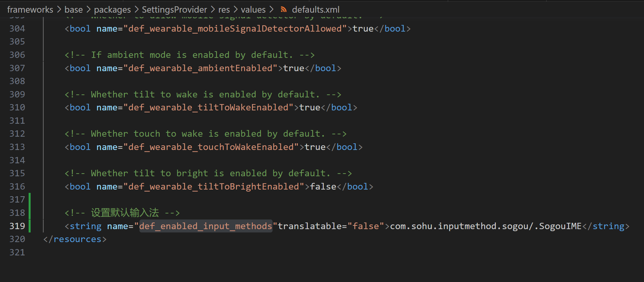Click the 'true' value on line 307

pyautogui.click(x=294, y=68)
